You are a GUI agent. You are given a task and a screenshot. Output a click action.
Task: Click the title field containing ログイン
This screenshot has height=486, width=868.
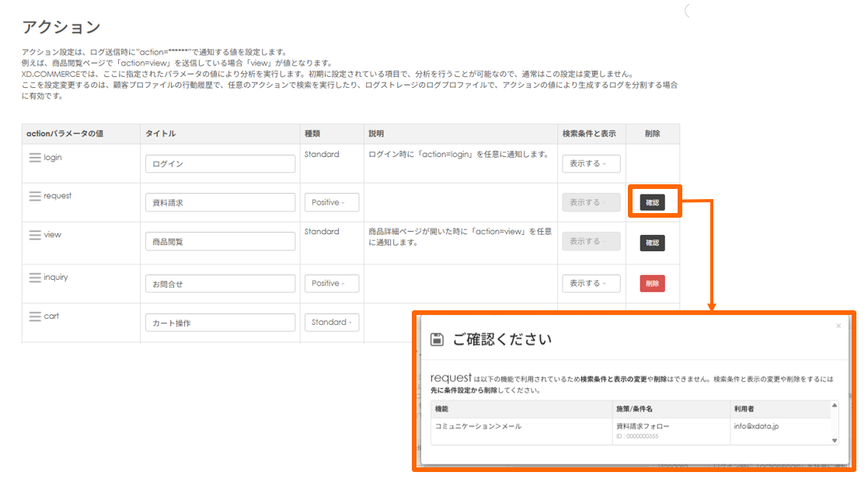click(x=220, y=164)
